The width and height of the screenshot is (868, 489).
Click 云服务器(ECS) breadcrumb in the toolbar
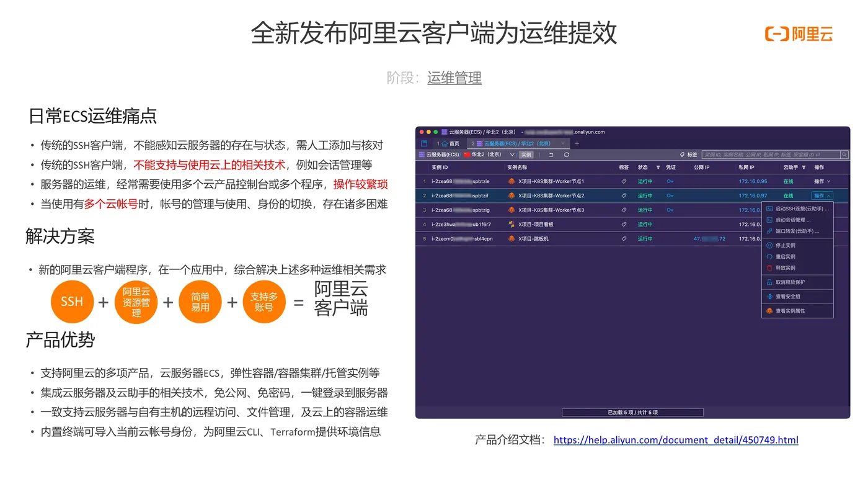coord(439,155)
